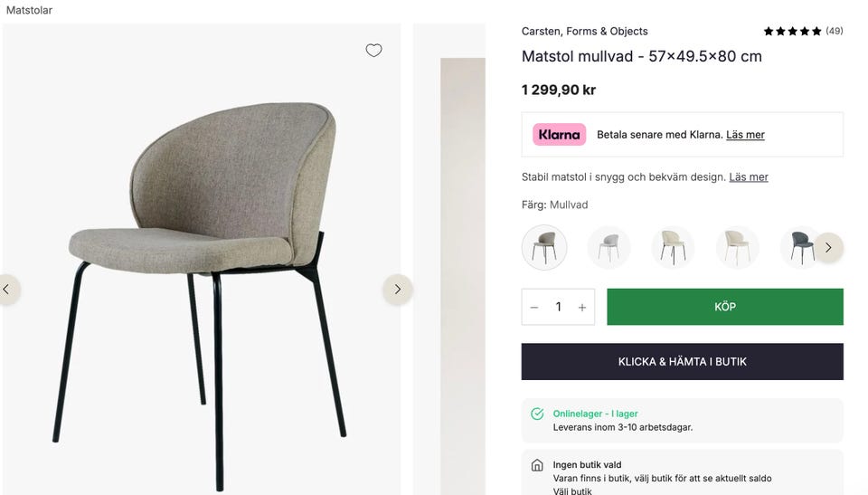Pick the beige chair with black legs

click(673, 247)
